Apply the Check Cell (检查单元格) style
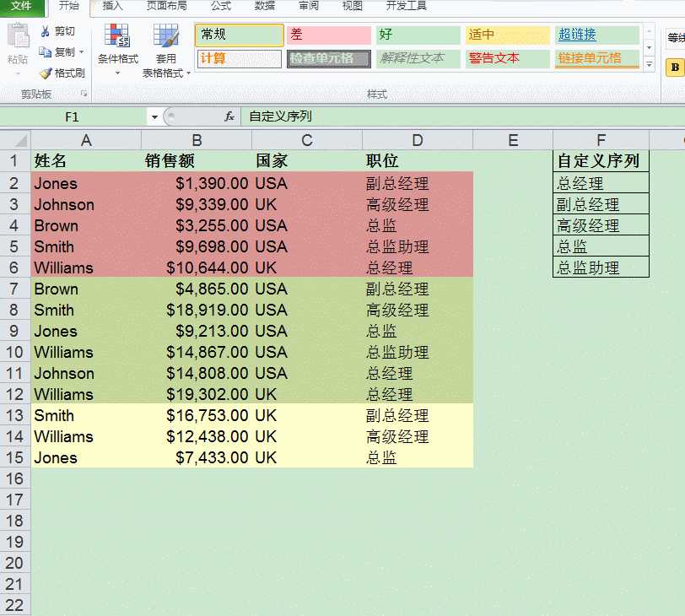The width and height of the screenshot is (685, 616). (x=328, y=58)
